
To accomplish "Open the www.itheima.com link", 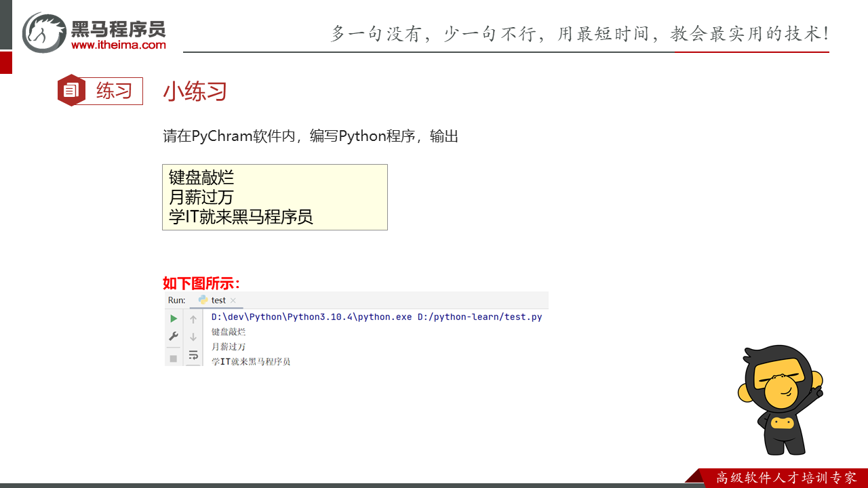I will [x=118, y=45].
